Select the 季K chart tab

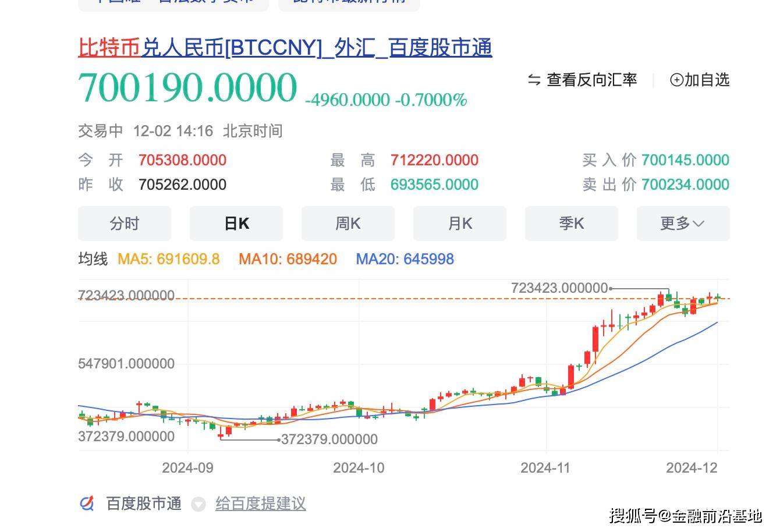572,224
